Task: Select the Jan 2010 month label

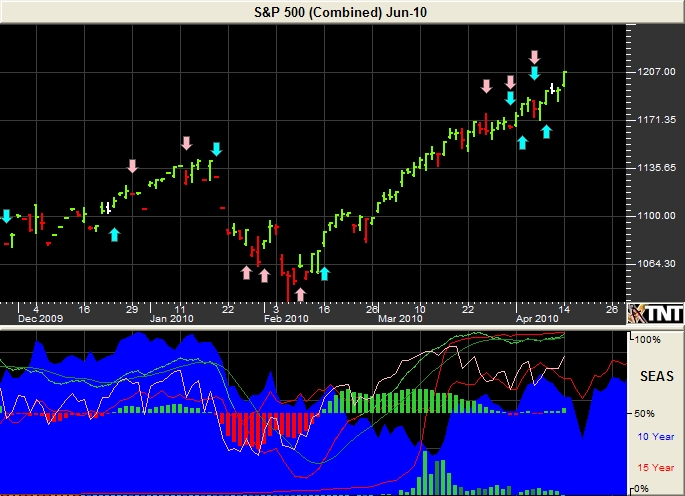Action: 171,319
